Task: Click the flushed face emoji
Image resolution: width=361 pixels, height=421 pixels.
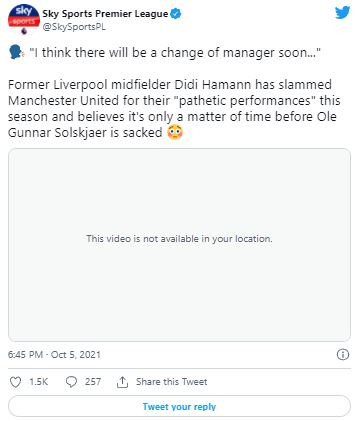Action: 175,132
